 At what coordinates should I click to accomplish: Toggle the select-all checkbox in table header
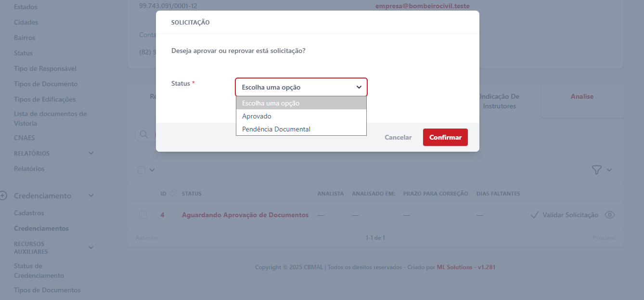click(142, 170)
